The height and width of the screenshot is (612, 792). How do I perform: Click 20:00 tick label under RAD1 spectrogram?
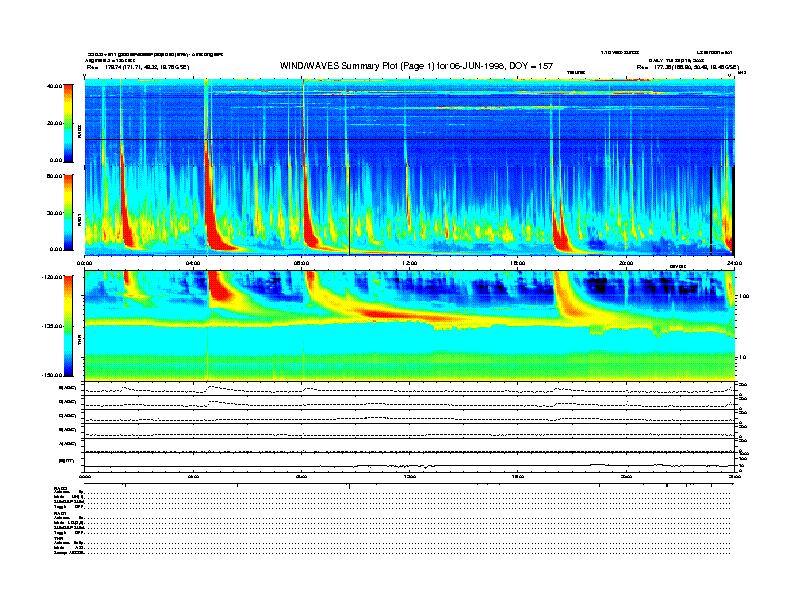[x=626, y=263]
